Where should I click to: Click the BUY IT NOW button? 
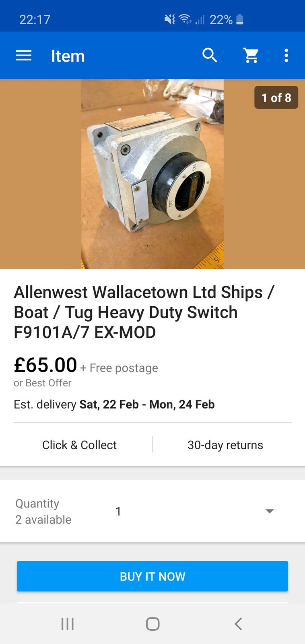pyautogui.click(x=152, y=576)
